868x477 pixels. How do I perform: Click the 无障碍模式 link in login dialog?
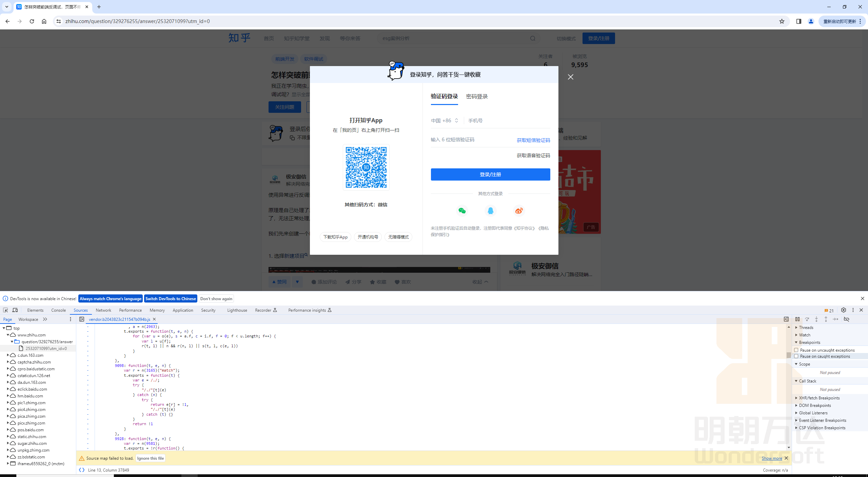tap(398, 237)
